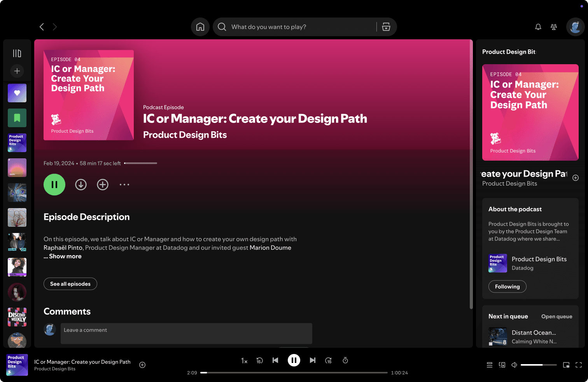
Task: Click the bottom playback progress bar
Action: click(294, 373)
